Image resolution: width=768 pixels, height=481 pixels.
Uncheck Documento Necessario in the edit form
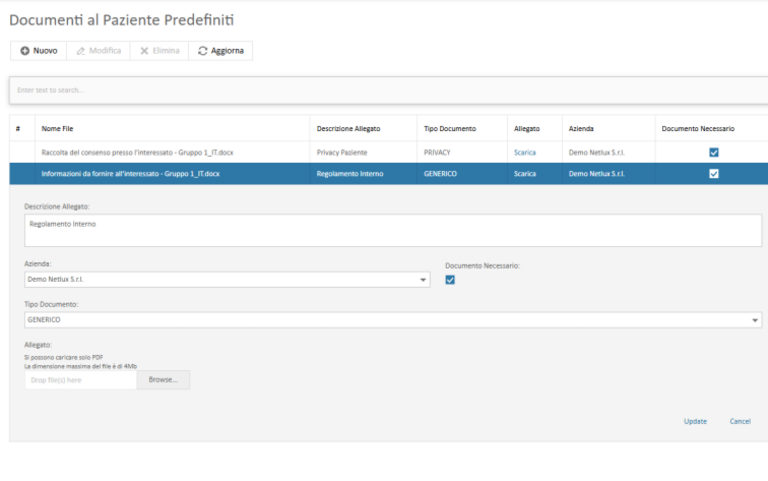(450, 280)
